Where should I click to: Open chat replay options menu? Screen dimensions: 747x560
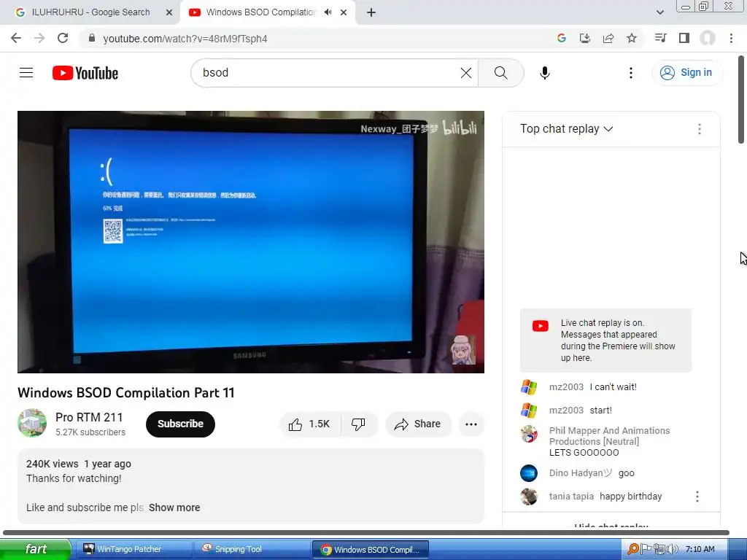coord(700,129)
